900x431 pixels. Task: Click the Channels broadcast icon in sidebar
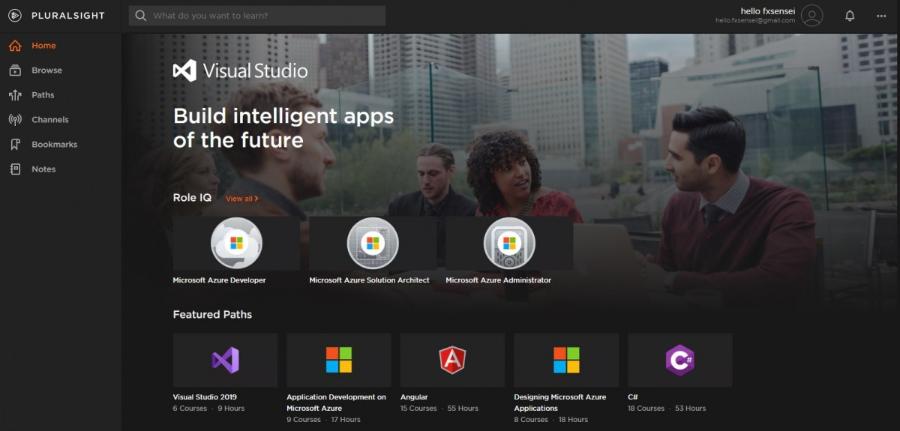coord(15,120)
